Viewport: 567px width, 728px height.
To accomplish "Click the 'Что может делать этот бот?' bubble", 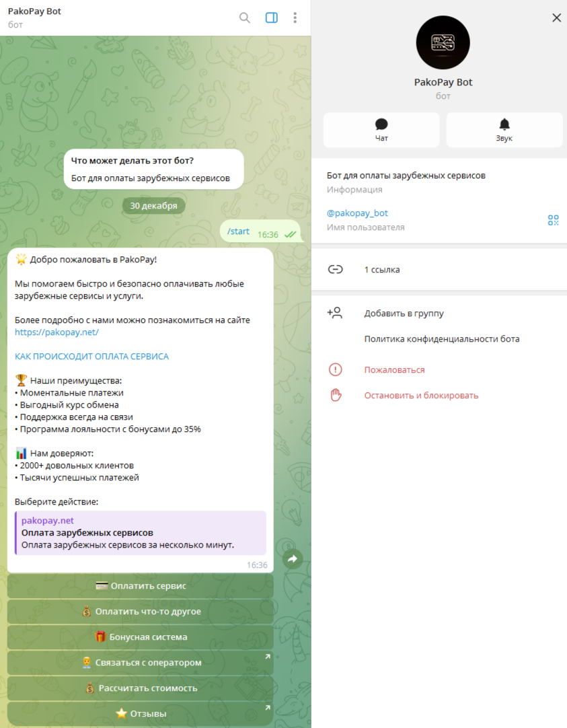I will (x=153, y=169).
